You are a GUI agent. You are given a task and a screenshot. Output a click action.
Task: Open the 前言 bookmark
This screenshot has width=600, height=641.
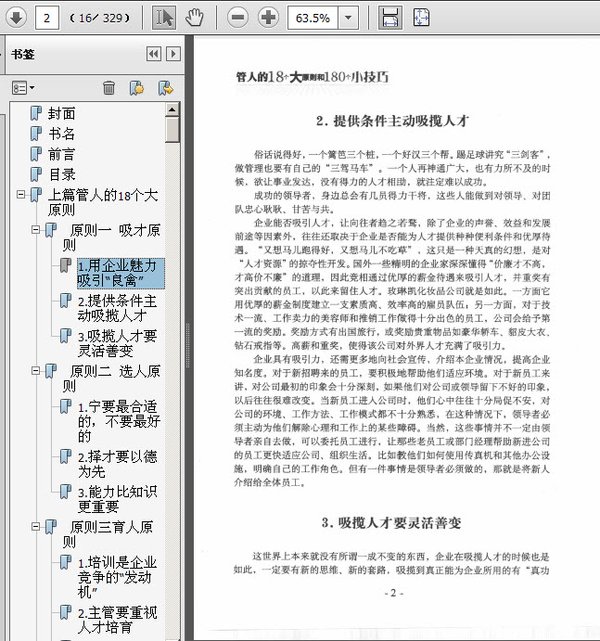pyautogui.click(x=62, y=154)
